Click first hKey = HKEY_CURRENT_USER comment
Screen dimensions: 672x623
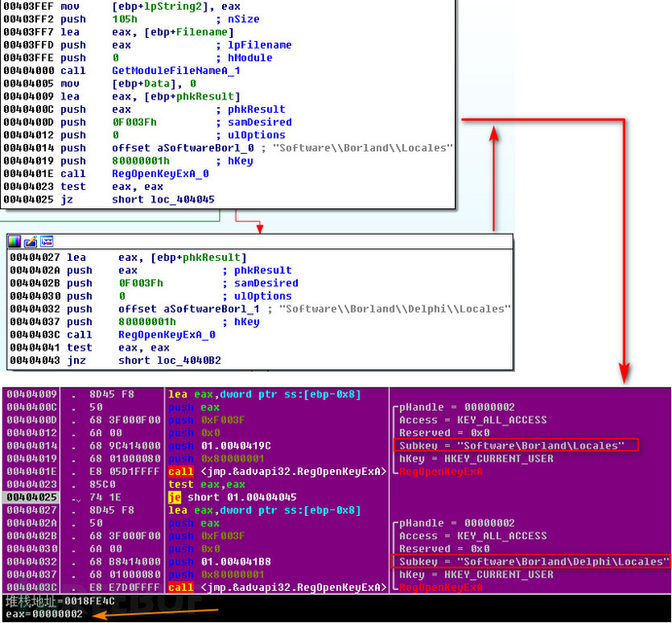coord(476,458)
